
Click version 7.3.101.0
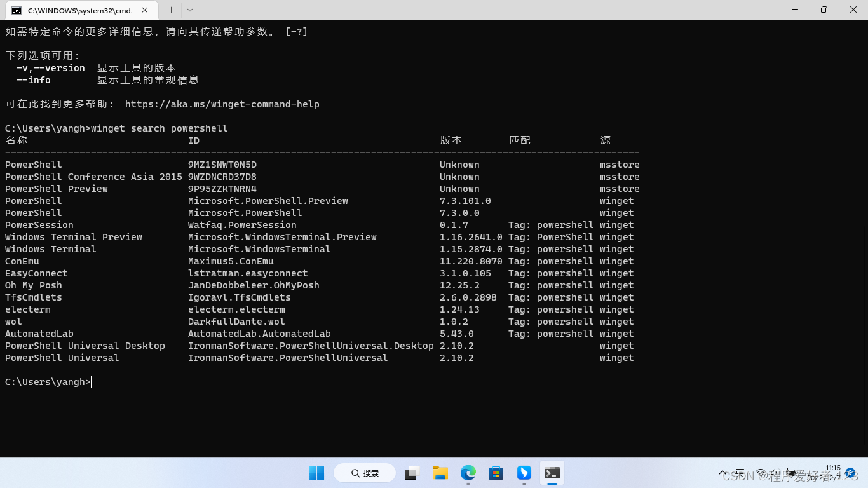click(x=465, y=201)
